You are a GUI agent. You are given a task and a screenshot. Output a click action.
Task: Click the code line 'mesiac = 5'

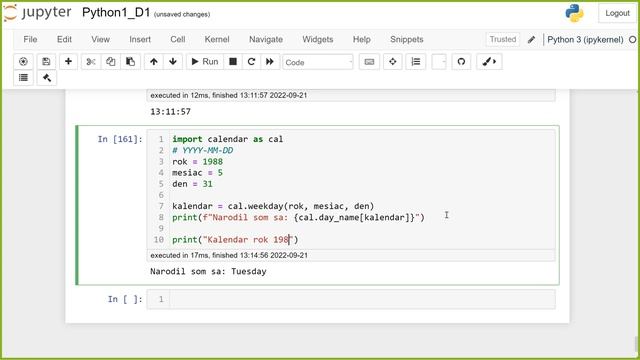click(x=197, y=173)
